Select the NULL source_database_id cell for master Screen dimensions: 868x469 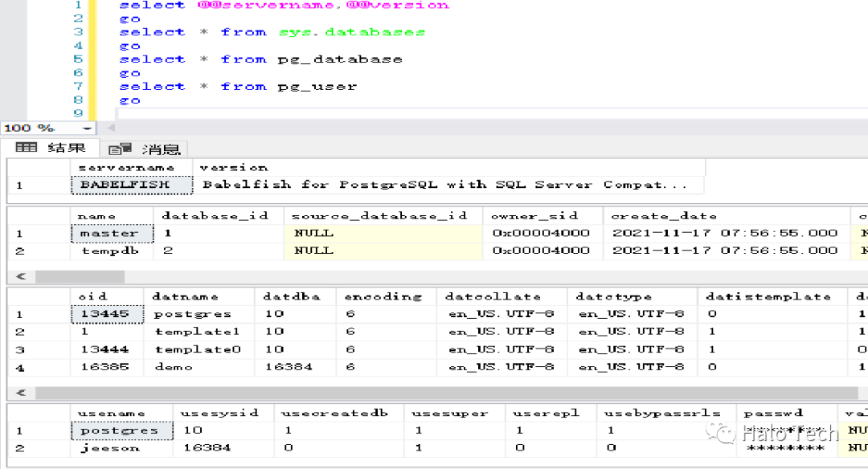pyautogui.click(x=383, y=234)
